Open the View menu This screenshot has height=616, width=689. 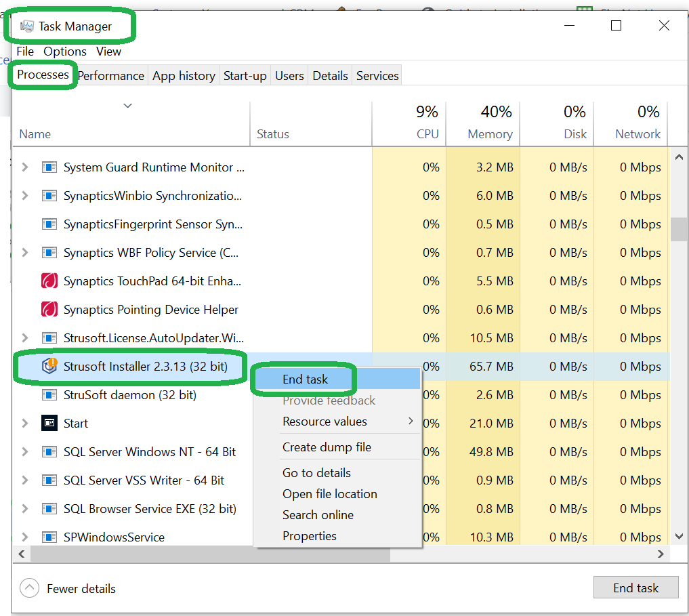tap(108, 52)
